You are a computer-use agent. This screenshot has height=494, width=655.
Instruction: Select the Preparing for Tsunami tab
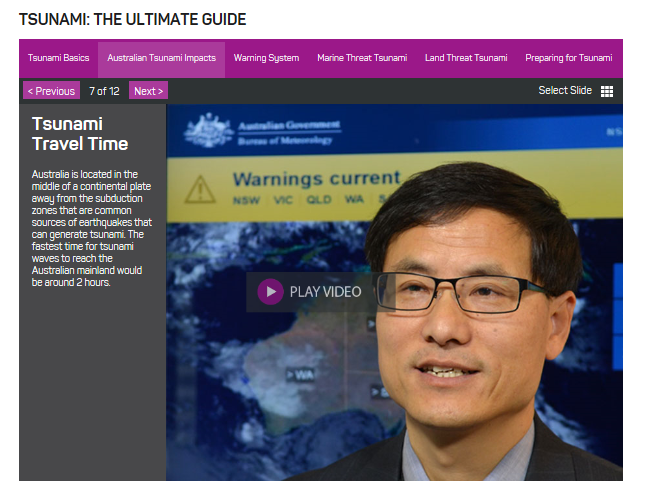(568, 58)
